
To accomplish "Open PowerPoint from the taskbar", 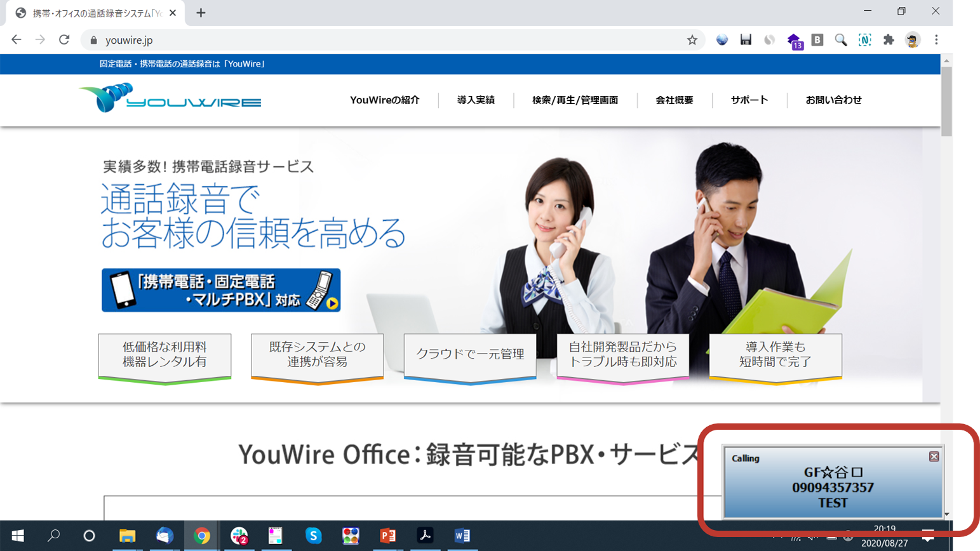I will click(x=387, y=536).
